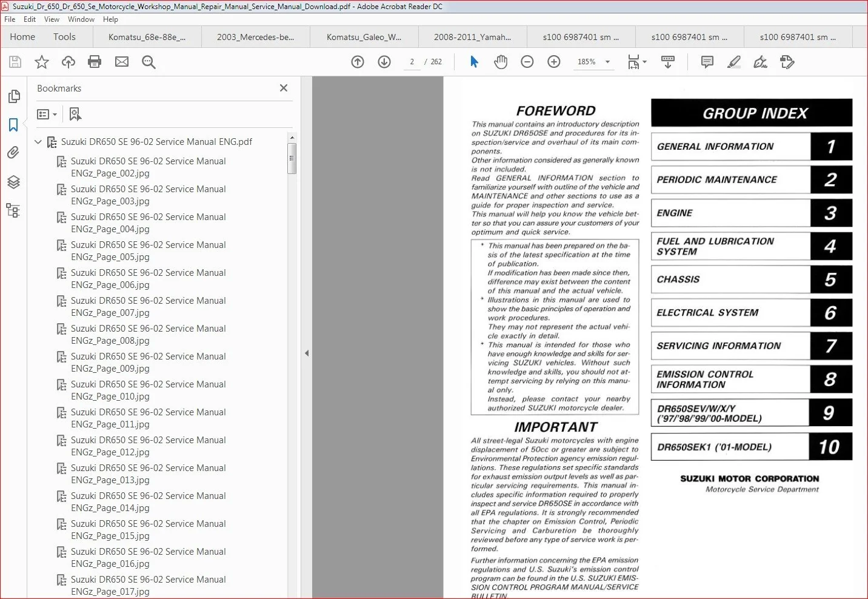The height and width of the screenshot is (599, 868).
Task: Open the find text magnifier icon
Action: coord(149,62)
